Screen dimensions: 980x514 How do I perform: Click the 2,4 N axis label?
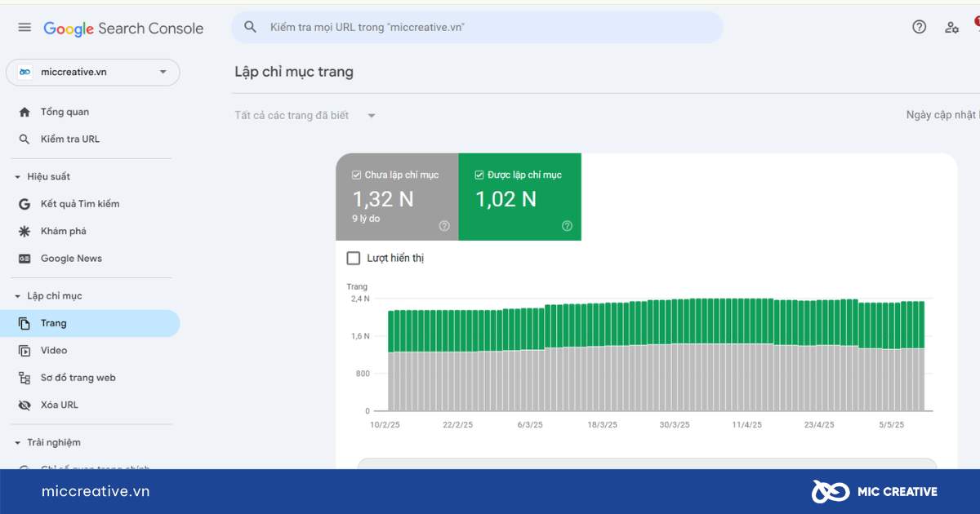coord(359,299)
